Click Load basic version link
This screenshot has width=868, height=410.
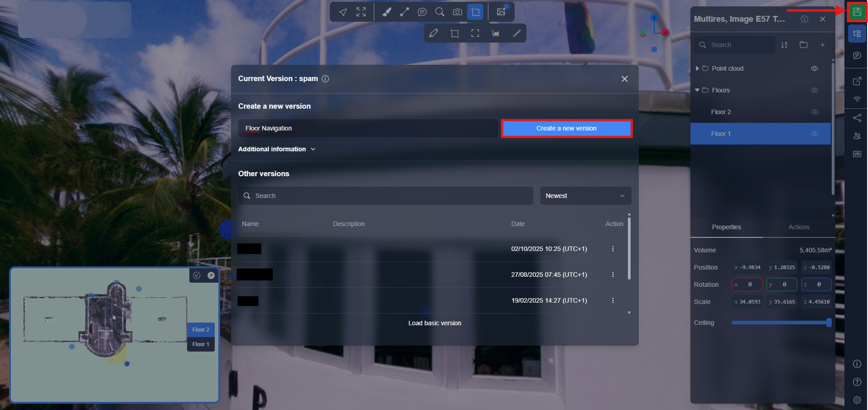[x=434, y=323]
